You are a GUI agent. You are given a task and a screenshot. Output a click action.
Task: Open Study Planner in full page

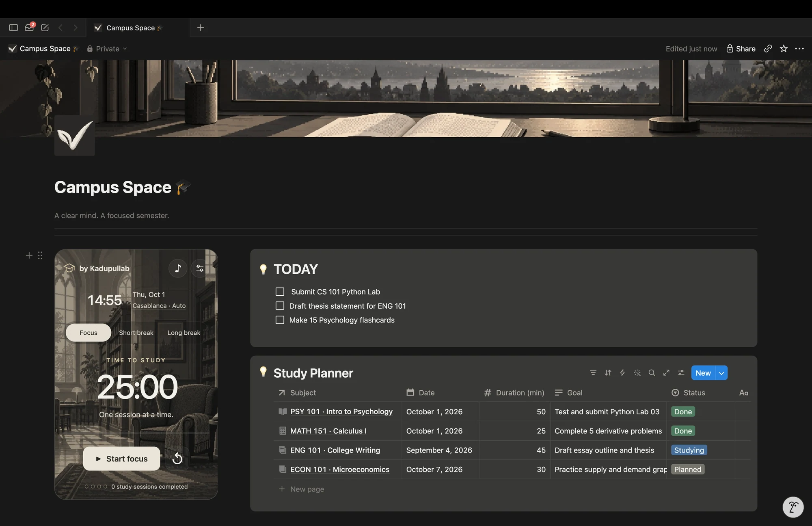click(x=667, y=373)
